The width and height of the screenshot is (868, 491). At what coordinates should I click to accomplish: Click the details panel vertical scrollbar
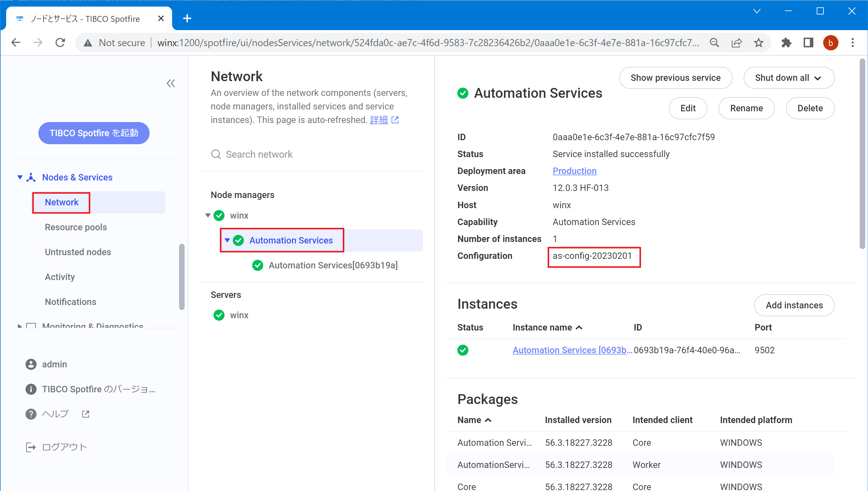(862, 153)
